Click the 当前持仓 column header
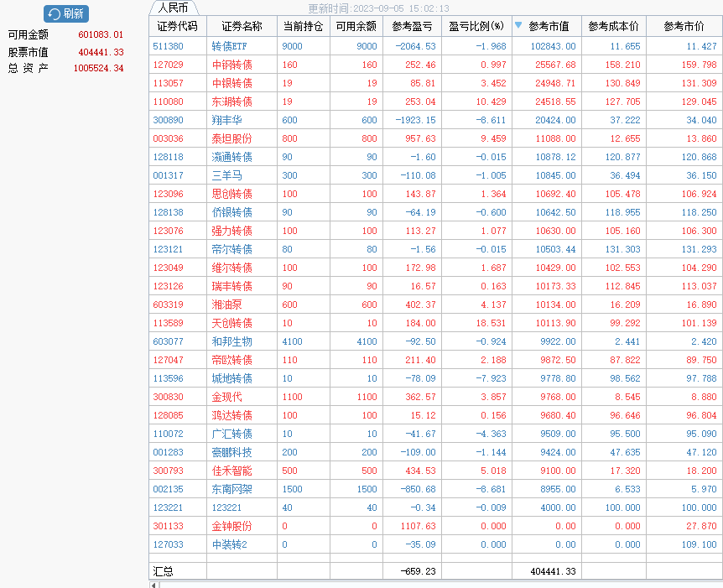The image size is (723, 588). 303,26
